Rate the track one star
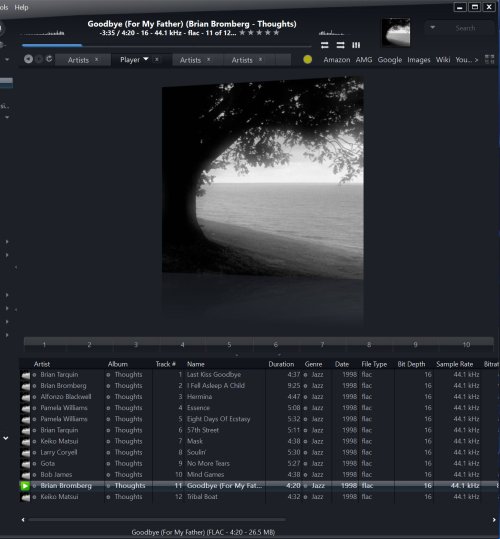500x539 pixels. [x=243, y=33]
